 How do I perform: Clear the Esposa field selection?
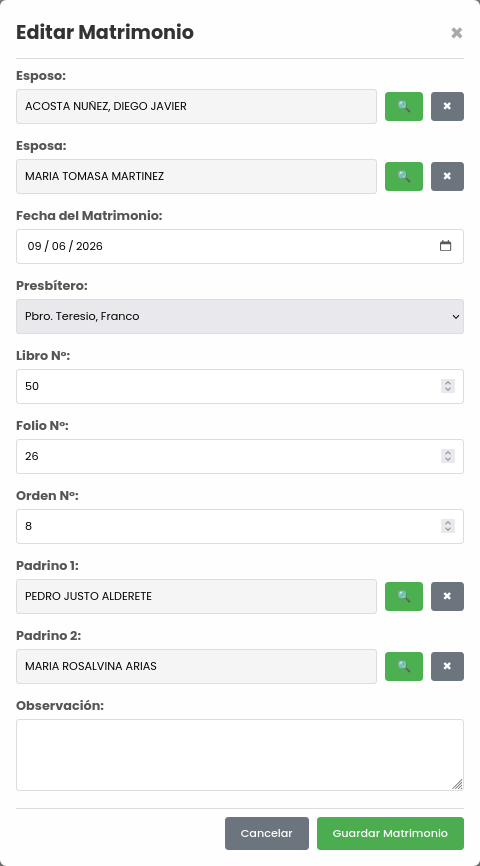447,176
